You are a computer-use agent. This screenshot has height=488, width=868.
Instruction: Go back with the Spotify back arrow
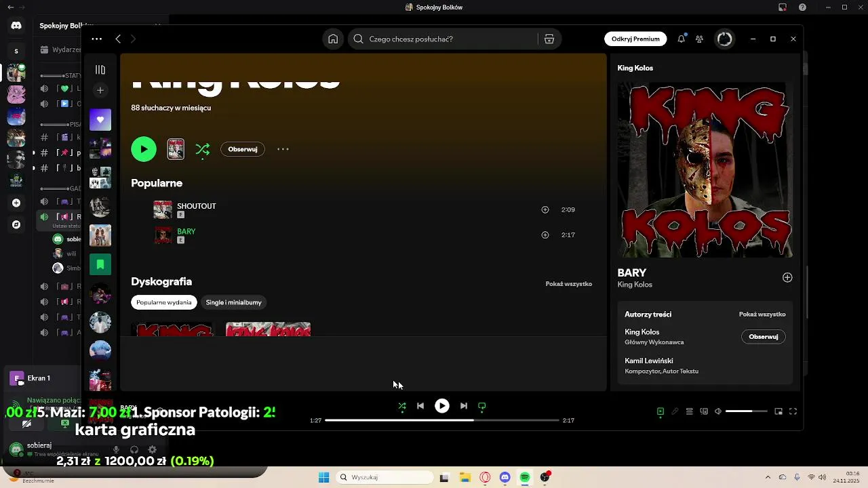coord(118,39)
